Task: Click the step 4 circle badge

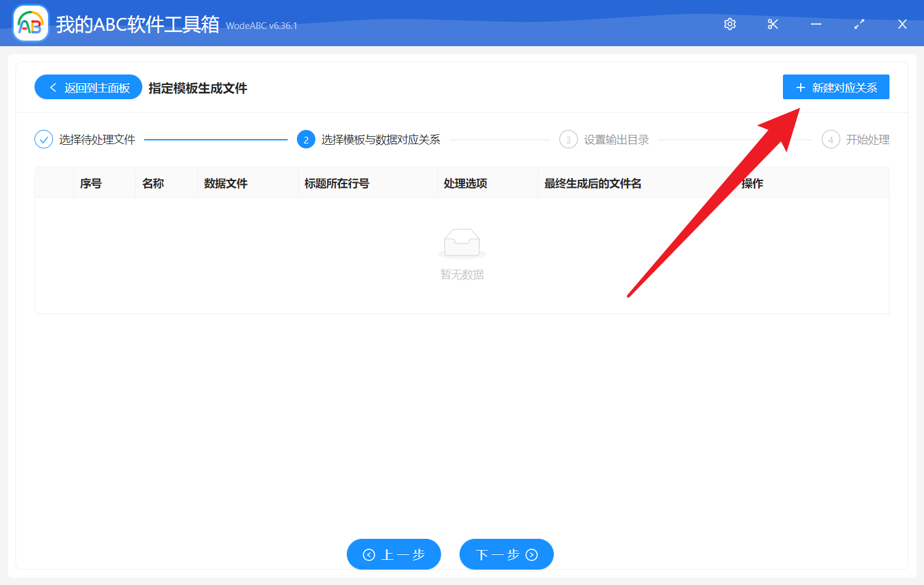Action: [830, 139]
